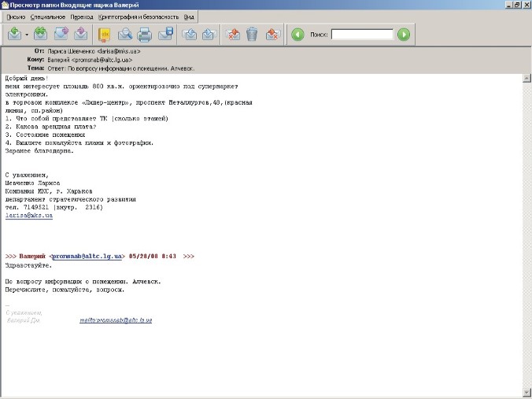Print the message with the printer icon
532x399 pixels.
[x=145, y=35]
